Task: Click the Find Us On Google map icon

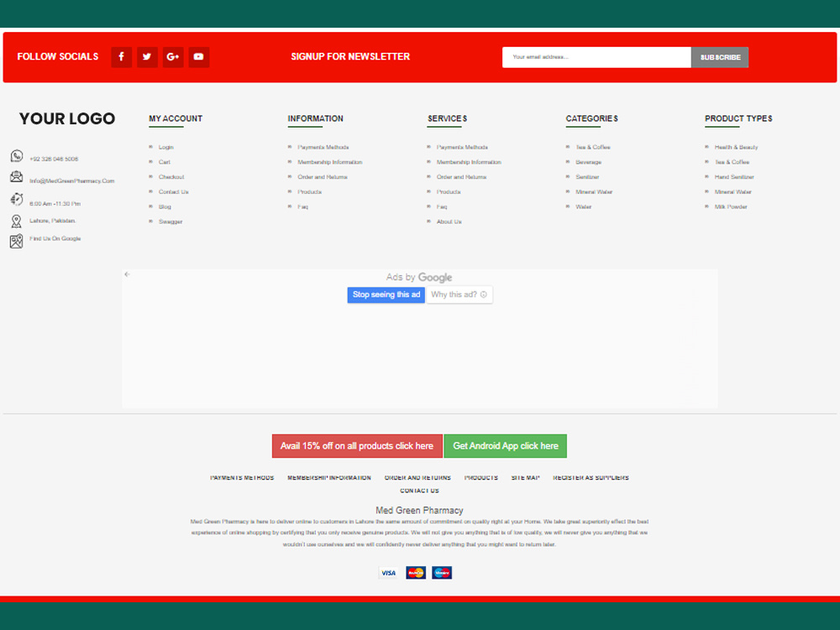Action: 17,241
